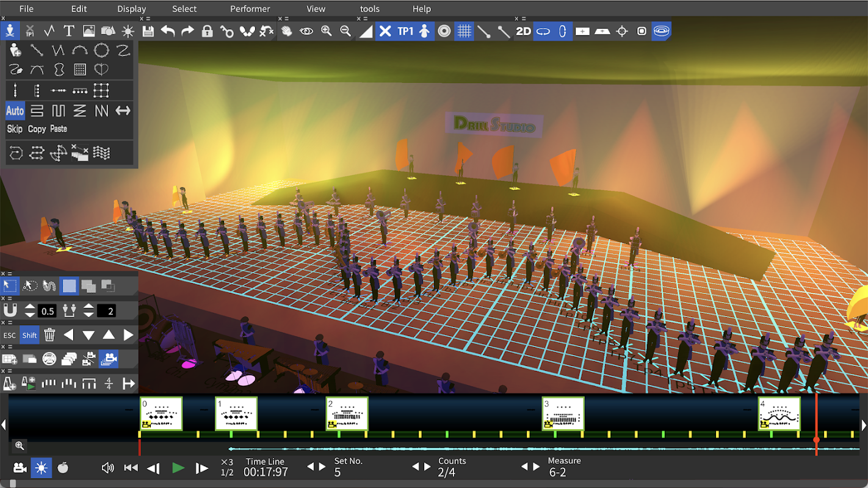Start playback with the green play button
The width and height of the screenshot is (868, 488).
(x=178, y=468)
